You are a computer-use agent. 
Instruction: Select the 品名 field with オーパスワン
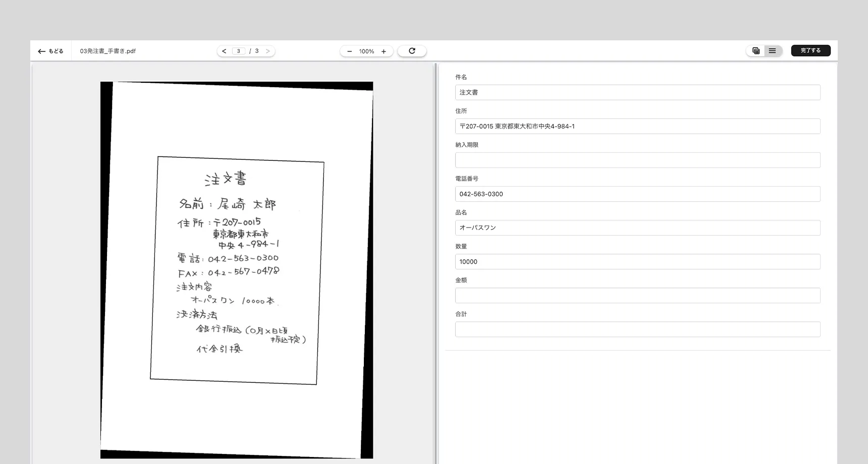tap(637, 227)
